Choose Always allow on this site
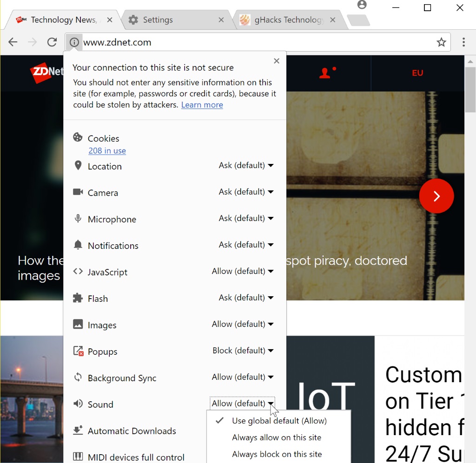Image resolution: width=476 pixels, height=463 pixels. (279, 437)
